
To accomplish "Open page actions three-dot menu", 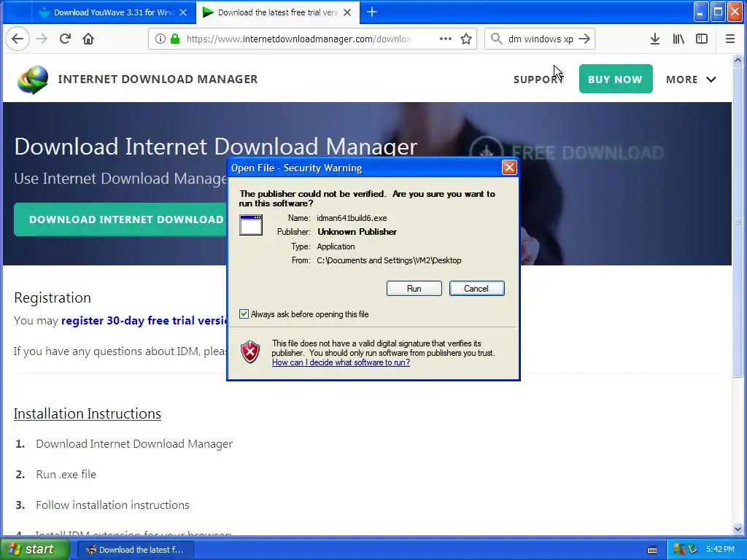I will click(x=446, y=39).
